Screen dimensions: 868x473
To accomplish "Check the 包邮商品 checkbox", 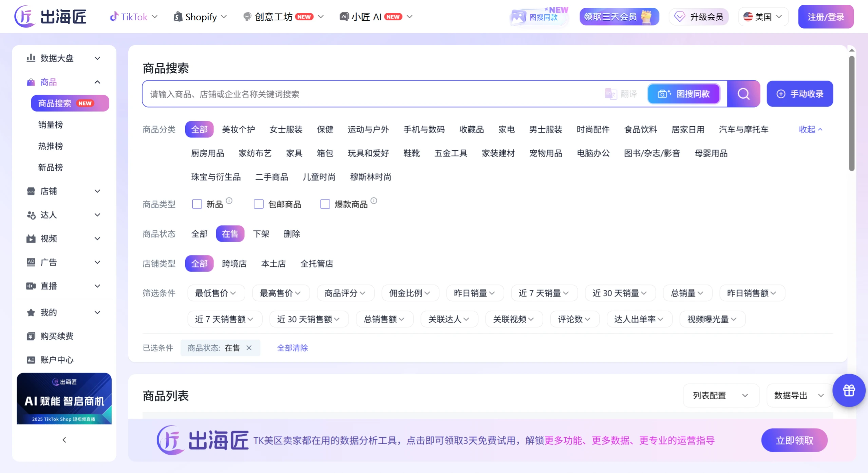I will (x=258, y=204).
